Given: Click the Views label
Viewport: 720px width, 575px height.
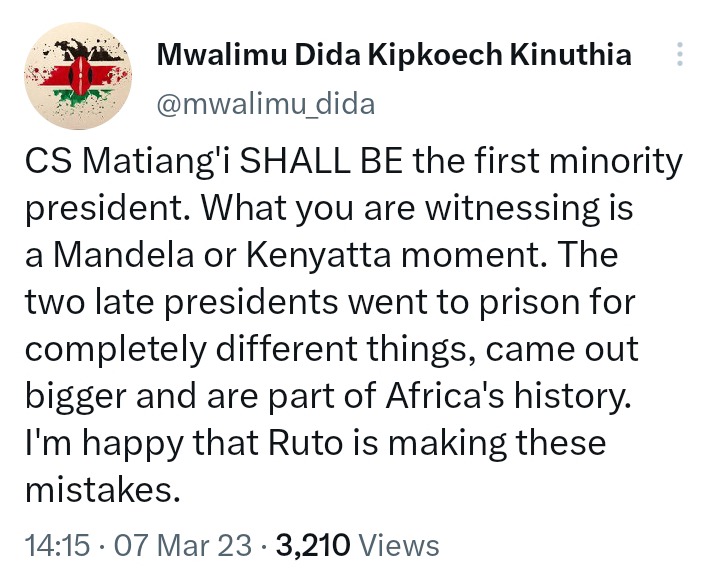Looking at the screenshot, I should tap(398, 545).
